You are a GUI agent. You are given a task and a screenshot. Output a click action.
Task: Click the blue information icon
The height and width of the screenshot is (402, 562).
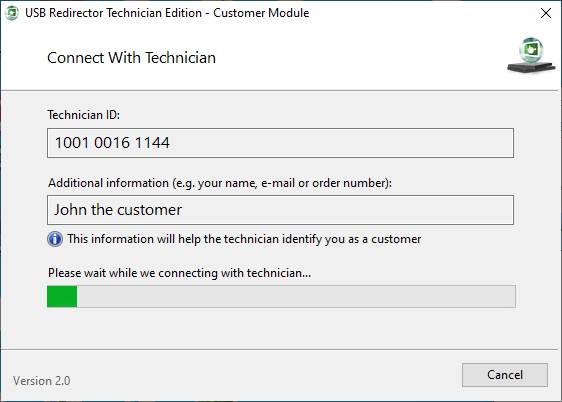pyautogui.click(x=55, y=239)
